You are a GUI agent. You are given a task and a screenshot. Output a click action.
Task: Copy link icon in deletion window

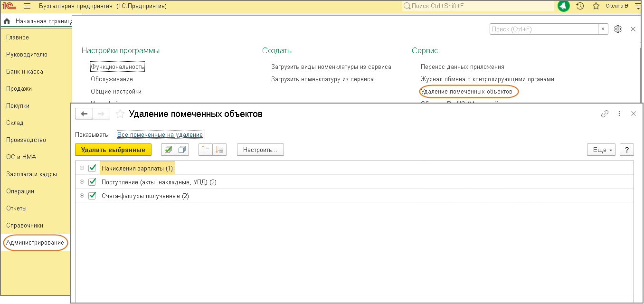605,114
